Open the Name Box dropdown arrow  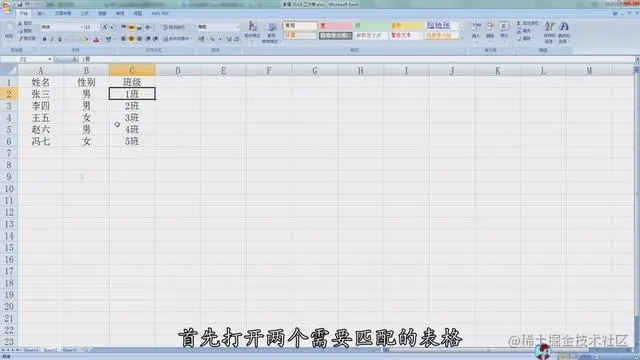pos(50,59)
